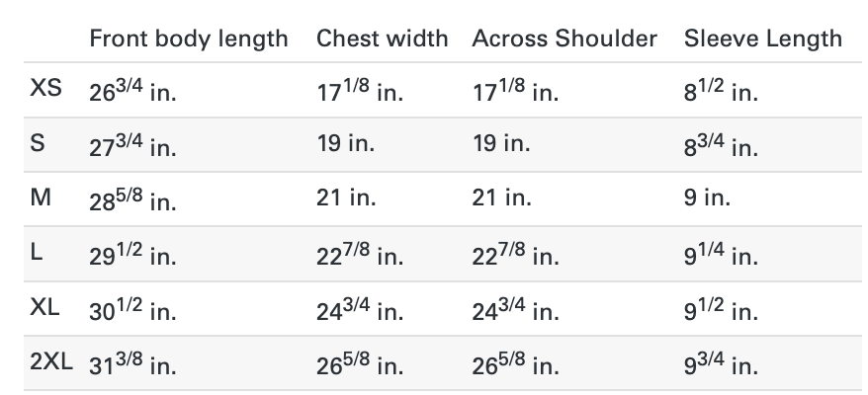
Task: Select the S size row label
Action: pos(37,144)
